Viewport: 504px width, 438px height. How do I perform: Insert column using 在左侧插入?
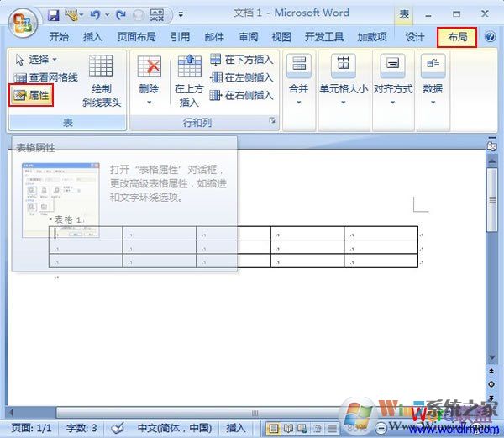[241, 77]
